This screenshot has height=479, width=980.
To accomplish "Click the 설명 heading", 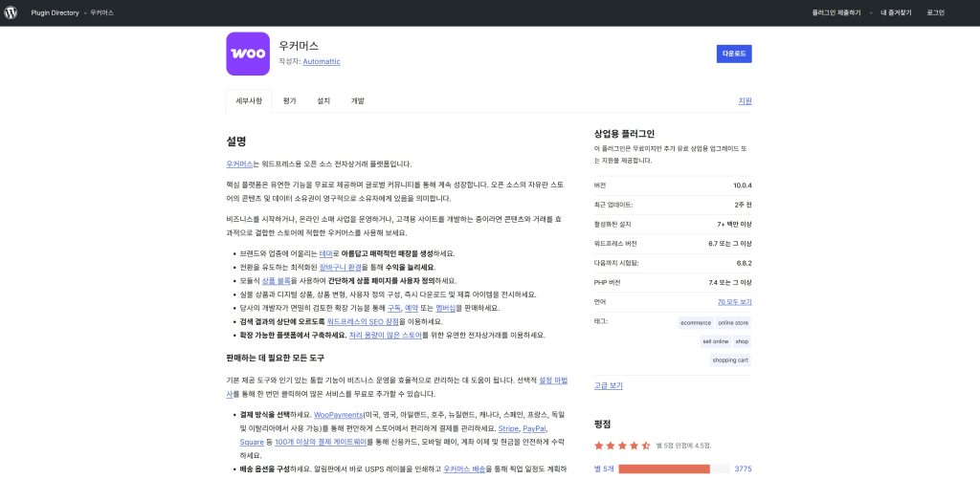I will pyautogui.click(x=236, y=142).
